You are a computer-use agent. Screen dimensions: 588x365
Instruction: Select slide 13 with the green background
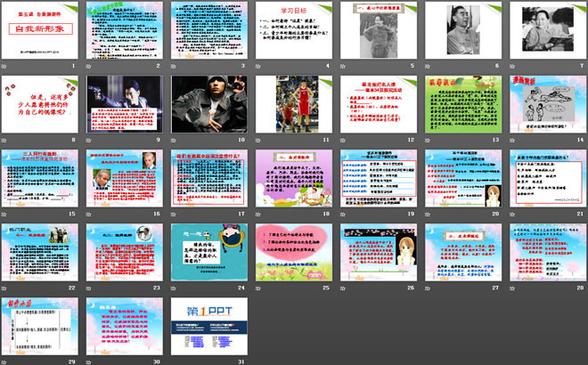pyautogui.click(x=461, y=106)
